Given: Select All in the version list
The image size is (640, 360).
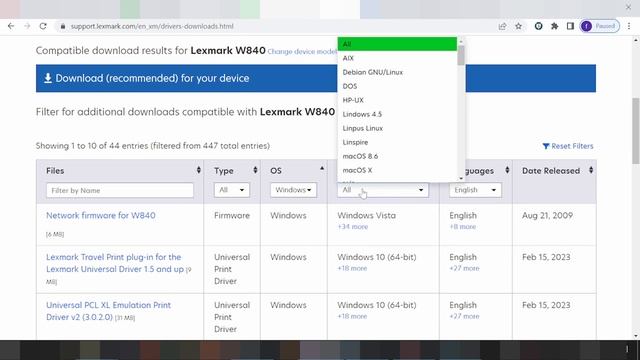Looking at the screenshot, I should click(397, 44).
